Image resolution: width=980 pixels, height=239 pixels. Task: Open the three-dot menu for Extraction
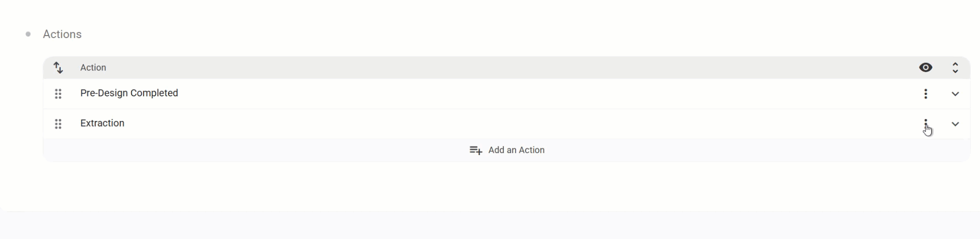(x=925, y=123)
